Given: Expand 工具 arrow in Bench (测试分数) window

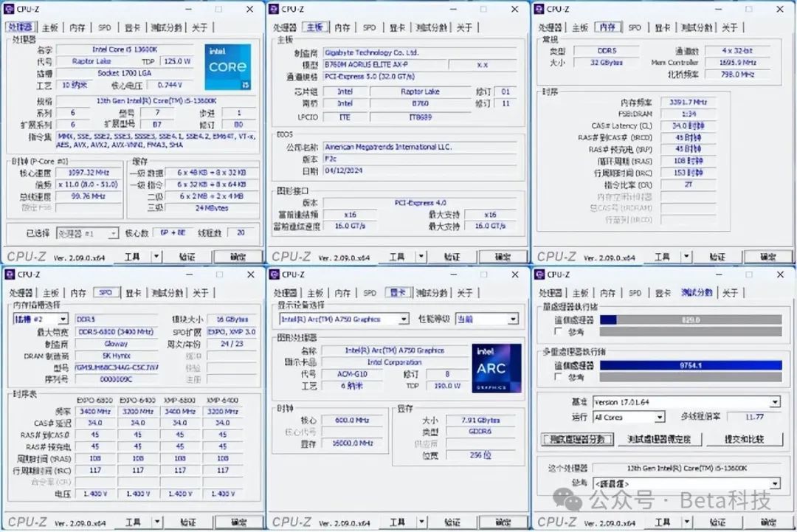Looking at the screenshot, I should [x=687, y=522].
